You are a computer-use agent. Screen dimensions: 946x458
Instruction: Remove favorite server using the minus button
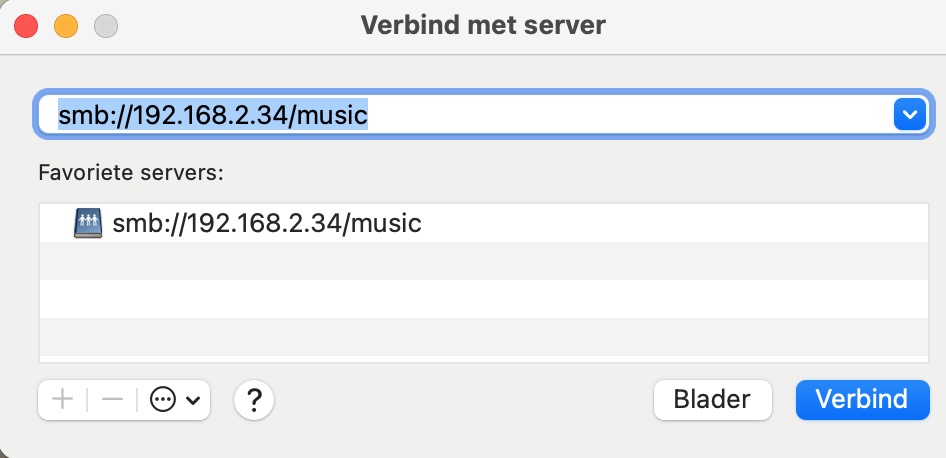pos(112,399)
